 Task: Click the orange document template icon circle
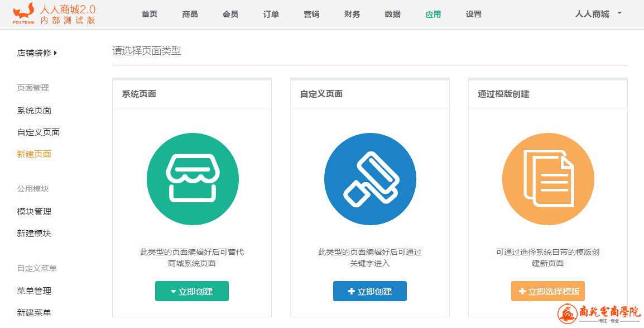tap(548, 179)
